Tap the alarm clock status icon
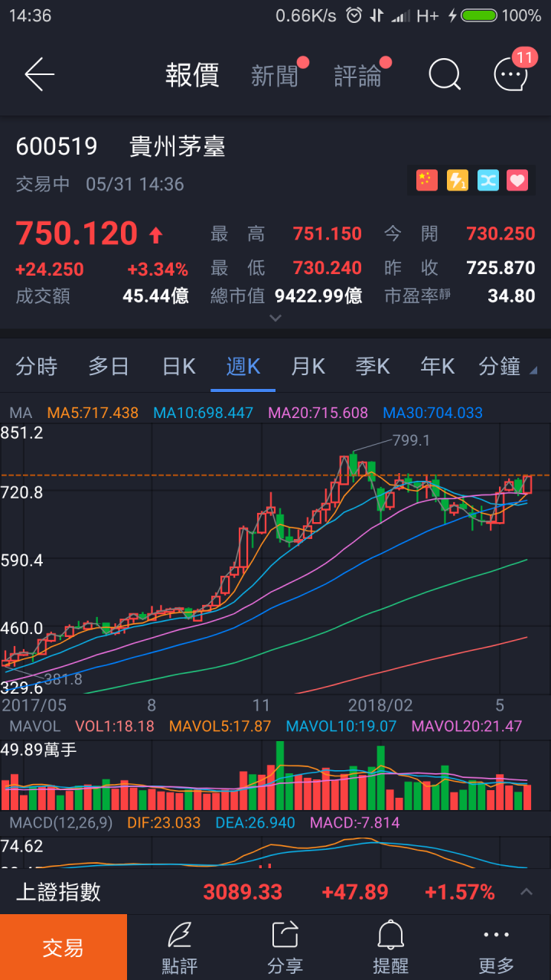Image resolution: width=551 pixels, height=980 pixels. 354,15
